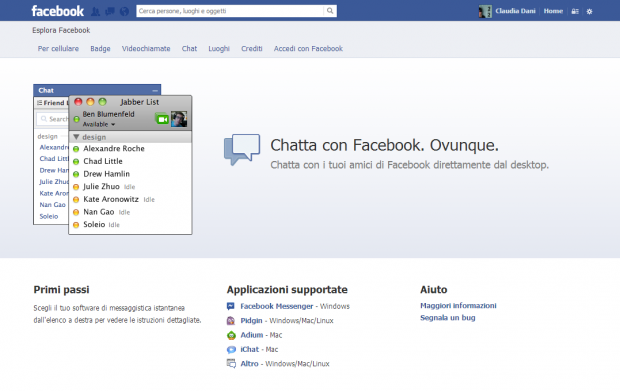
Task: Open messages icon in header
Action: pos(110,11)
